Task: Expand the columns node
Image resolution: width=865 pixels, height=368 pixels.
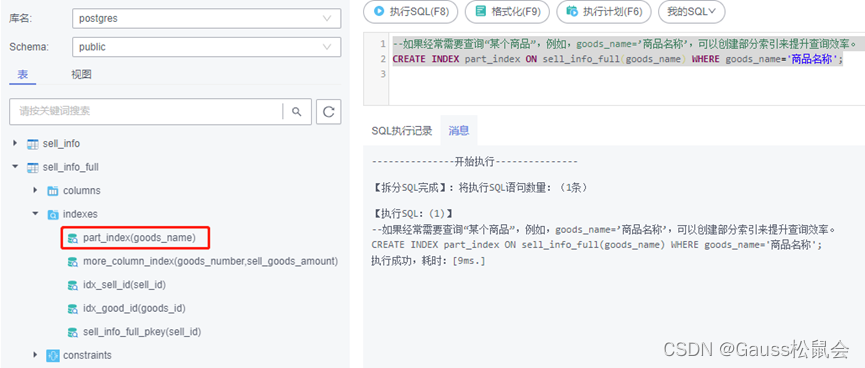Action: click(x=36, y=190)
